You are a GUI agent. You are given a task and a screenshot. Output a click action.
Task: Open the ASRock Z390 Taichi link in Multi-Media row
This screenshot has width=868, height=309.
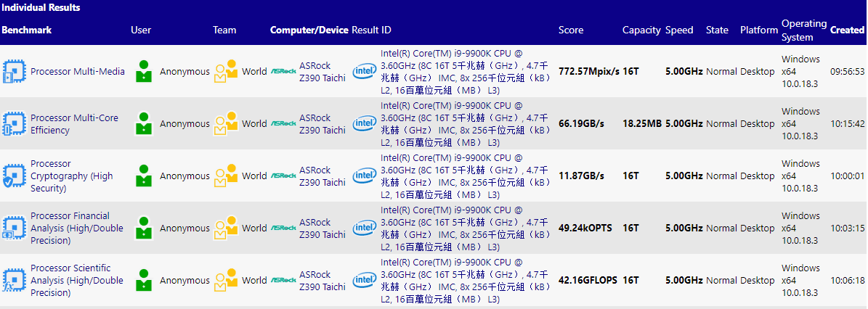coord(322,71)
